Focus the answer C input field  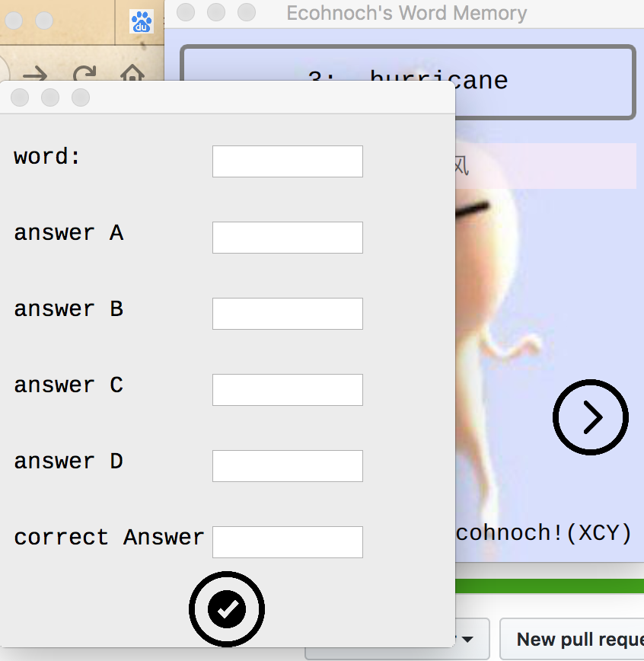click(x=288, y=390)
